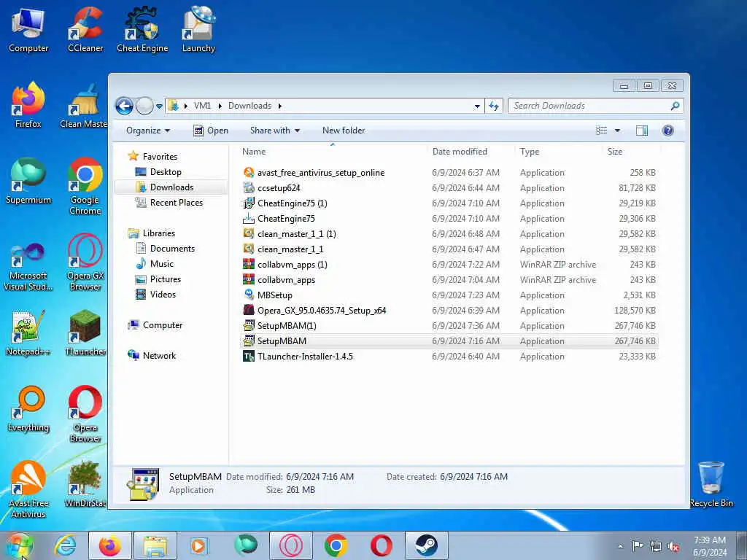Screen dimensions: 747x560
Task: Select Avast Free Antivirus desktop shortcut
Action: [x=28, y=489]
